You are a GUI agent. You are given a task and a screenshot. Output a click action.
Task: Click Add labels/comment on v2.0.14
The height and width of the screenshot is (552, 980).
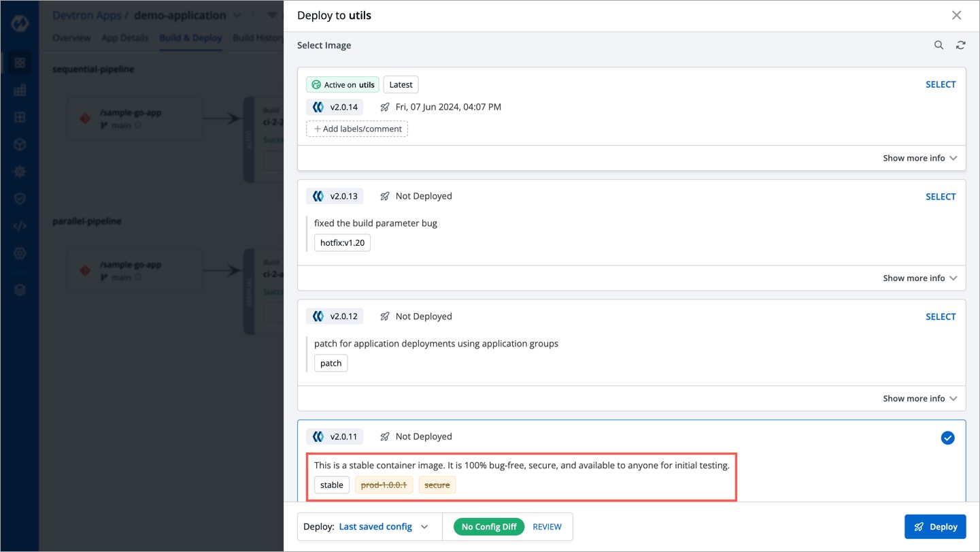click(x=357, y=129)
